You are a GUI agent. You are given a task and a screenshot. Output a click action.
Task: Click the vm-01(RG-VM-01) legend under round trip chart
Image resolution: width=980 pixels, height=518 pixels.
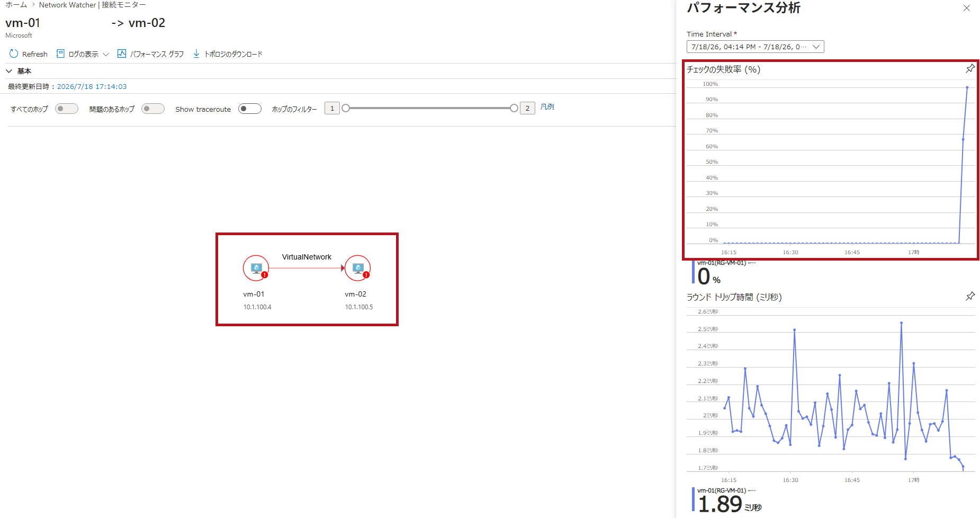click(x=726, y=490)
